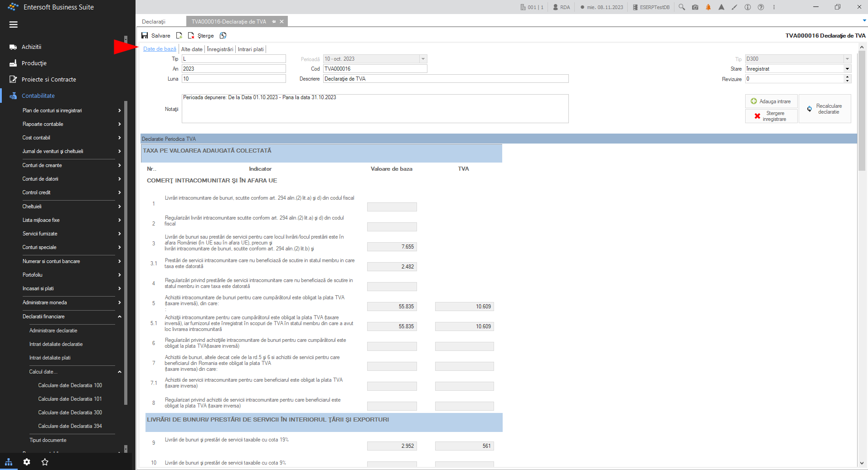Click the Salvare save disk icon

click(145, 36)
